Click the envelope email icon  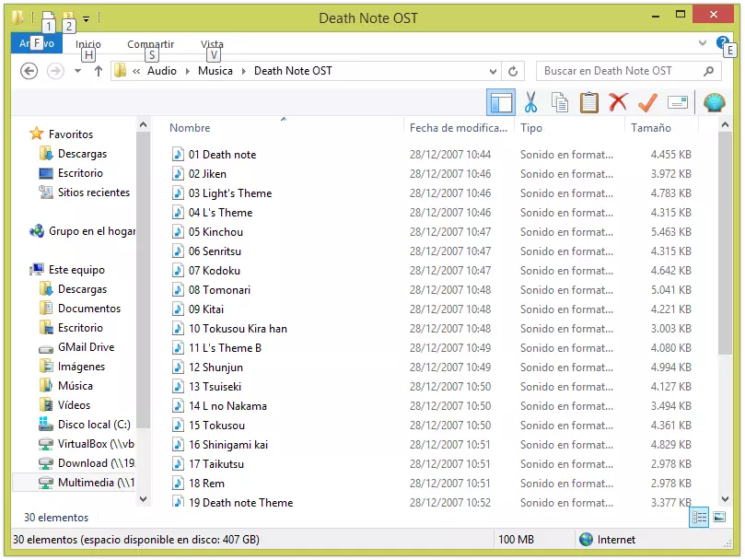click(677, 102)
